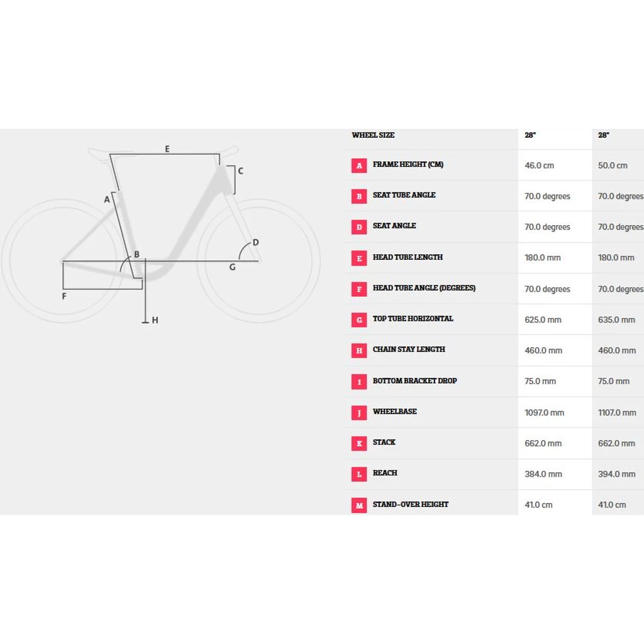This screenshot has width=644, height=644.
Task: Click the red M badge for Stand-Over Height
Action: [x=359, y=505]
